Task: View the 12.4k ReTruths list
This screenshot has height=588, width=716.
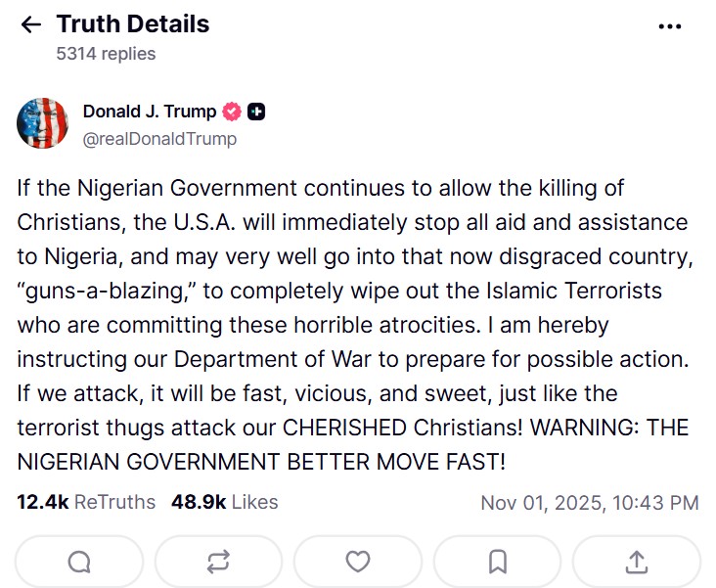Action: [x=86, y=502]
